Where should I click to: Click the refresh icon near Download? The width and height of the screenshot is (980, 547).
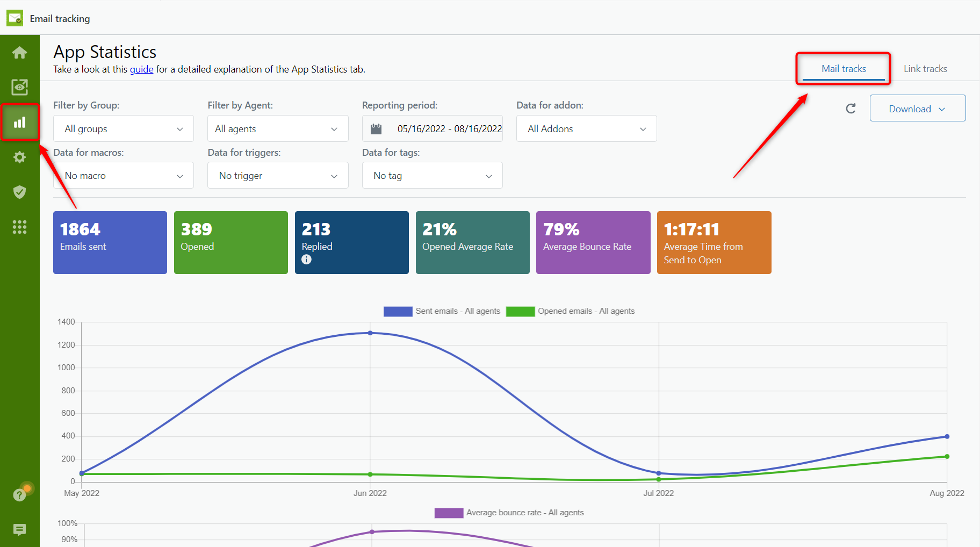coord(851,108)
